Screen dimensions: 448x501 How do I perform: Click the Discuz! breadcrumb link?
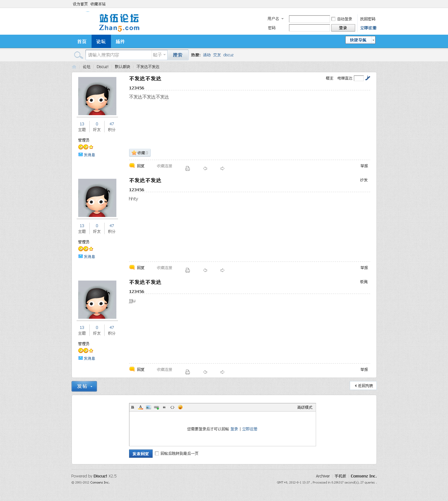[102, 67]
